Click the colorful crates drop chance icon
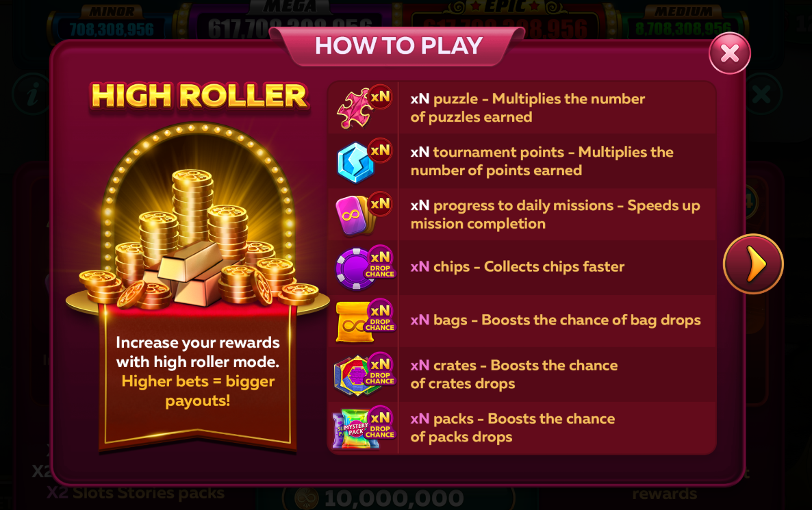 click(365, 375)
